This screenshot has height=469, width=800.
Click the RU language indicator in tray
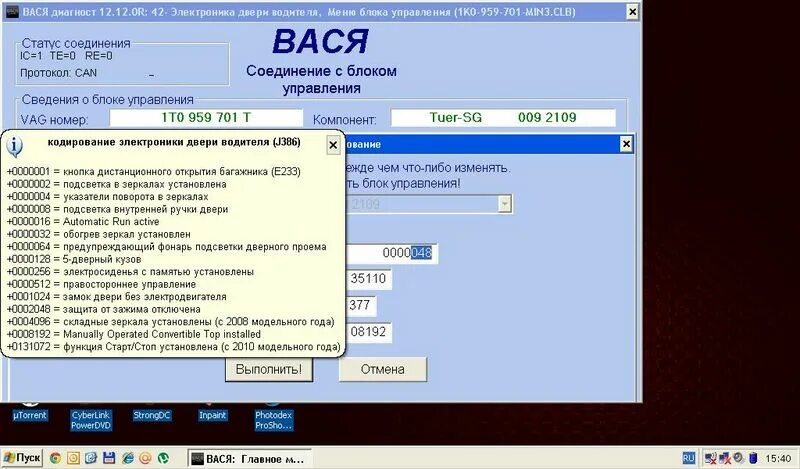click(689, 458)
